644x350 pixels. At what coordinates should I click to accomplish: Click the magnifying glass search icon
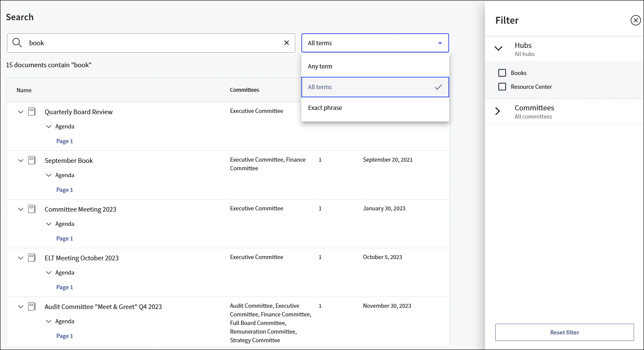click(17, 43)
